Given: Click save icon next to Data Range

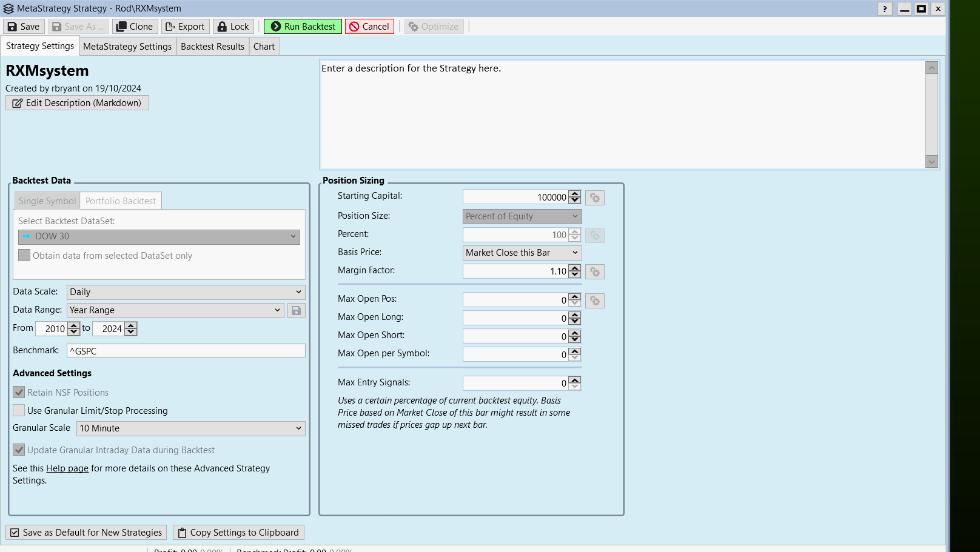Looking at the screenshot, I should (x=296, y=311).
